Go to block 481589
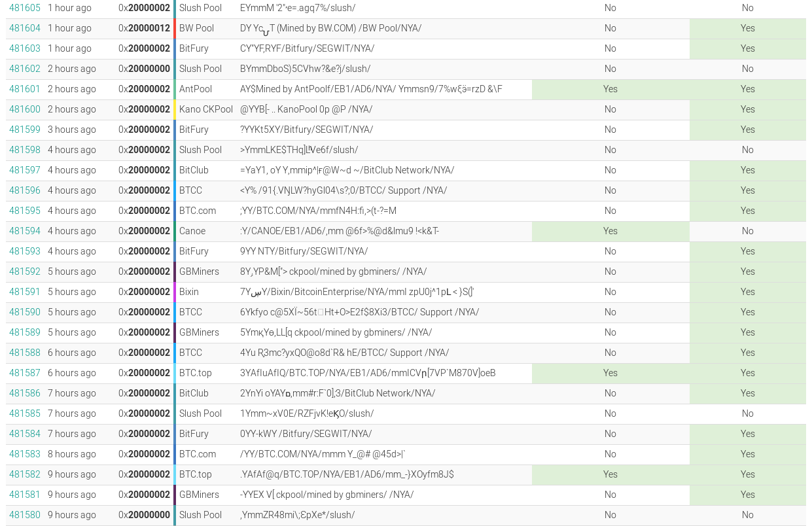The image size is (812, 526). coord(25,332)
